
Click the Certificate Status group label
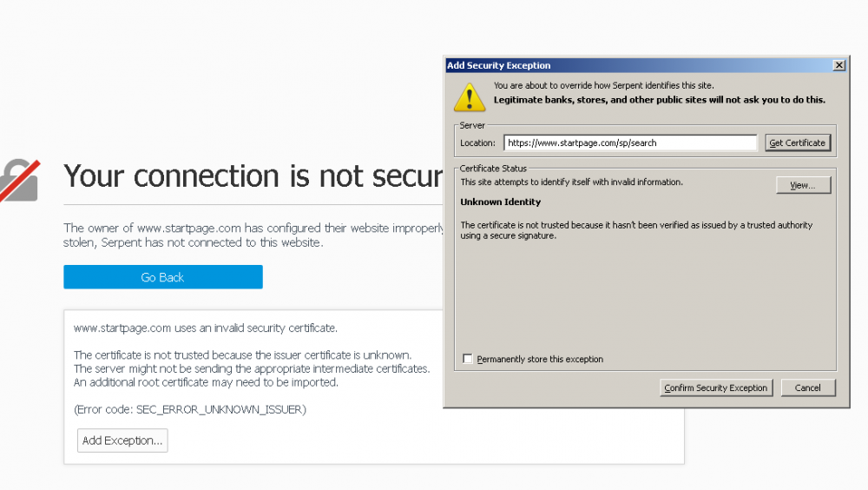(493, 169)
